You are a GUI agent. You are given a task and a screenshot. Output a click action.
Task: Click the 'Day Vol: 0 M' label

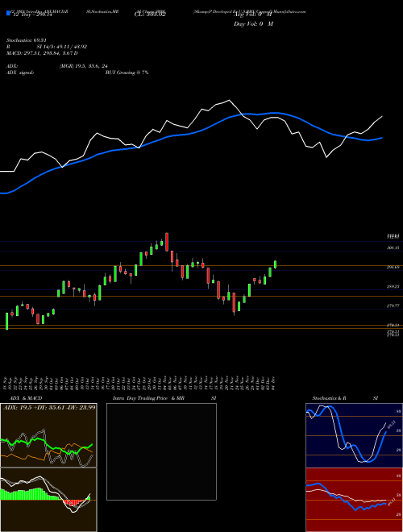(253, 24)
